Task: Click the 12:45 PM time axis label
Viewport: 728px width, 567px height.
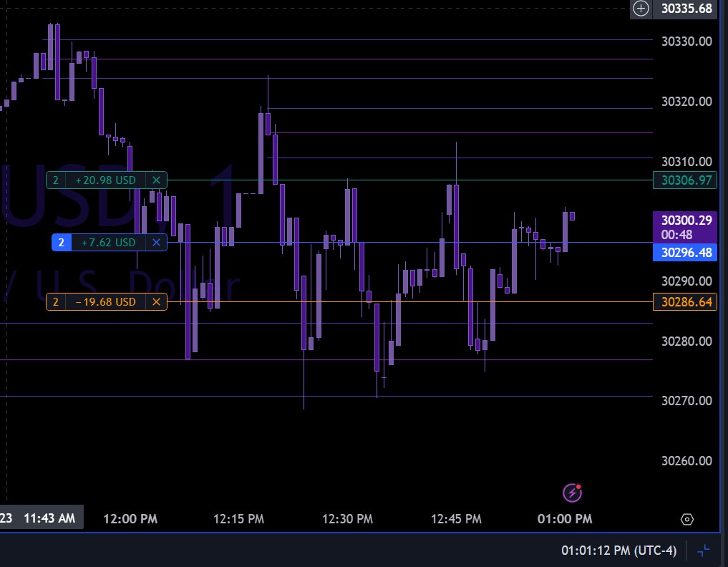Action: 457,519
